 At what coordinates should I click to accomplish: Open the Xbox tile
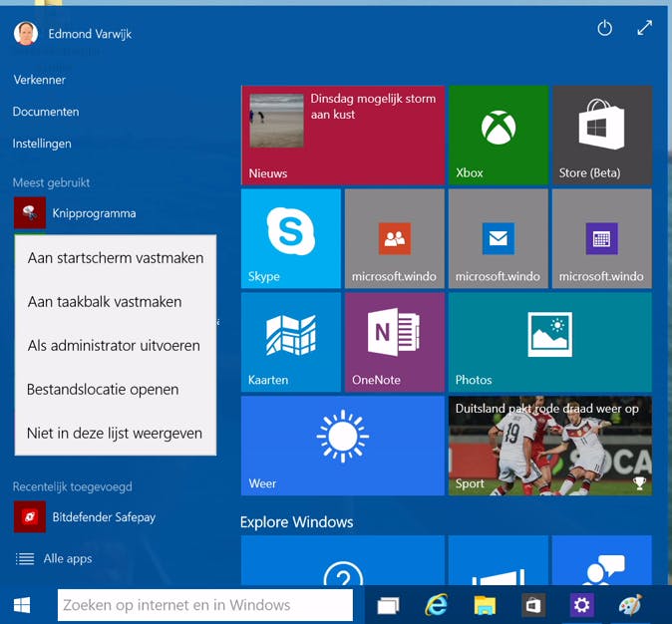coord(499,135)
